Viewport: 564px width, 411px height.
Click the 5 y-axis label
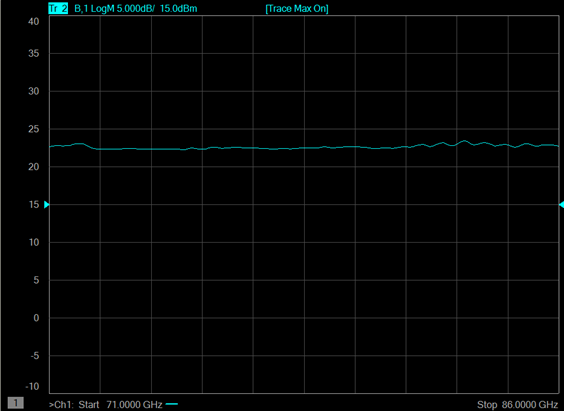[36, 280]
